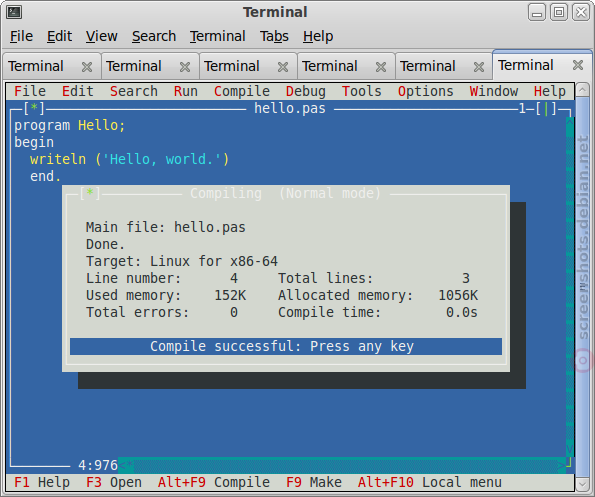
Task: Open the outer terminal File menu
Action: coord(21,36)
